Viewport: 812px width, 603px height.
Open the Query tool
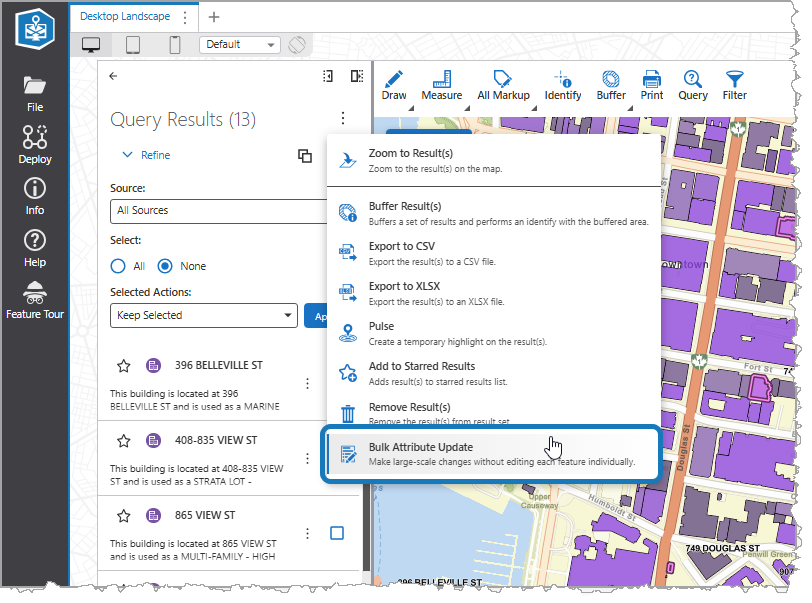point(692,84)
